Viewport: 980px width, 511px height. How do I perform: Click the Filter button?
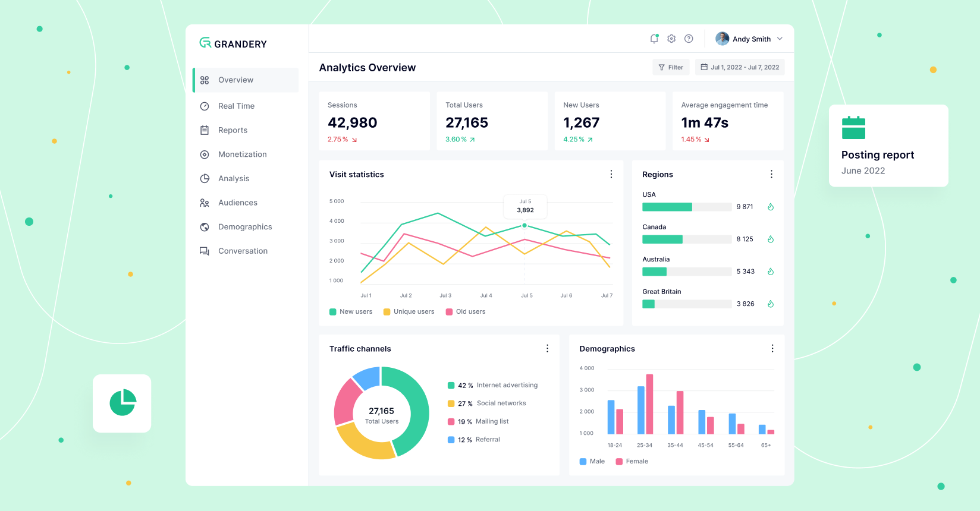pyautogui.click(x=671, y=67)
